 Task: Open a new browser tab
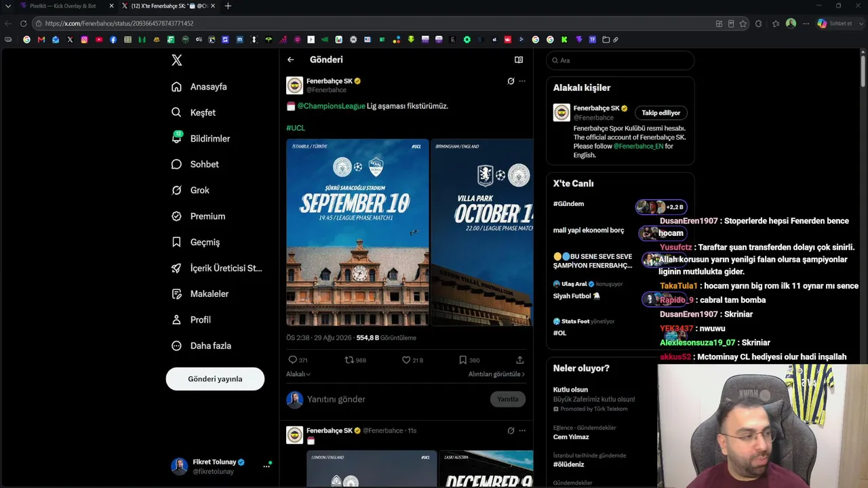point(228,6)
